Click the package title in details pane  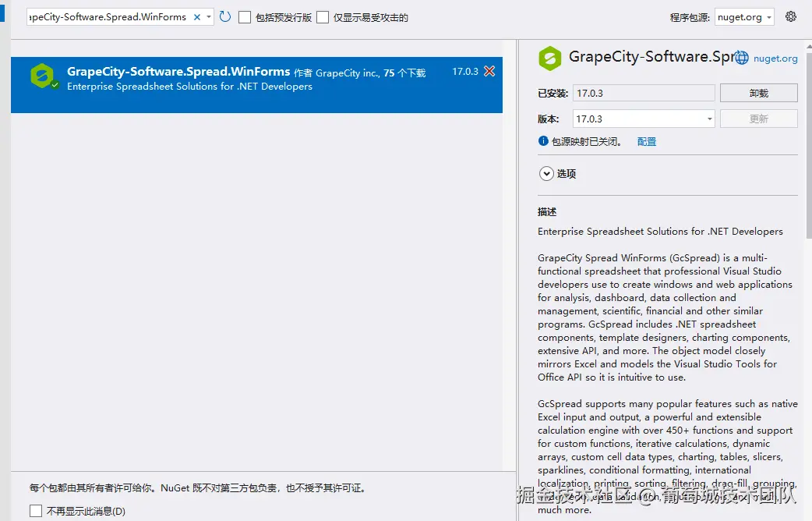[x=651, y=56]
